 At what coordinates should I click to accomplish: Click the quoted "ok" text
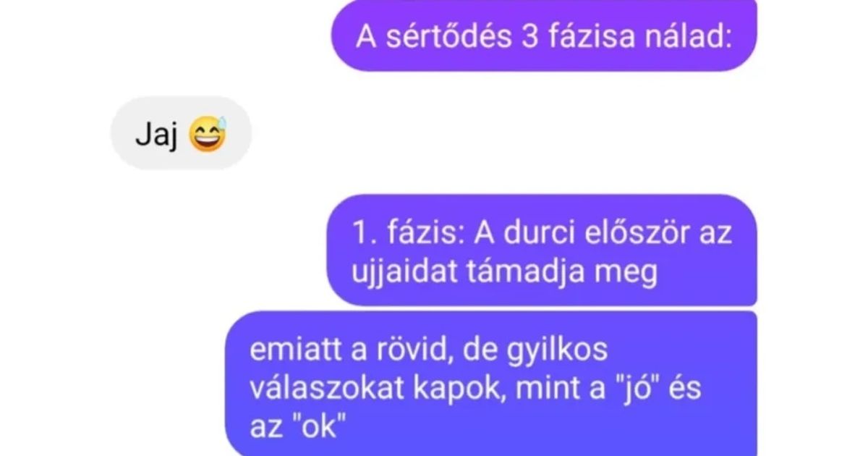[314, 428]
